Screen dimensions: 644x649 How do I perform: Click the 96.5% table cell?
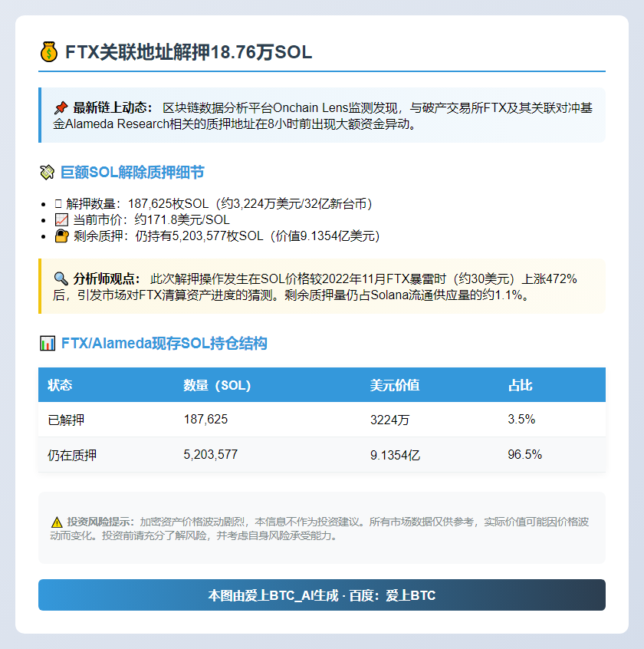coord(525,454)
